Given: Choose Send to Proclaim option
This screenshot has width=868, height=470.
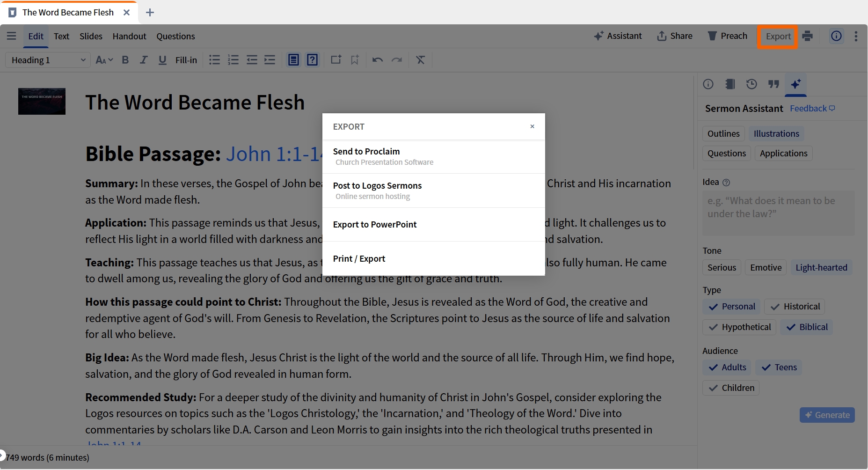Looking at the screenshot, I should point(433,157).
